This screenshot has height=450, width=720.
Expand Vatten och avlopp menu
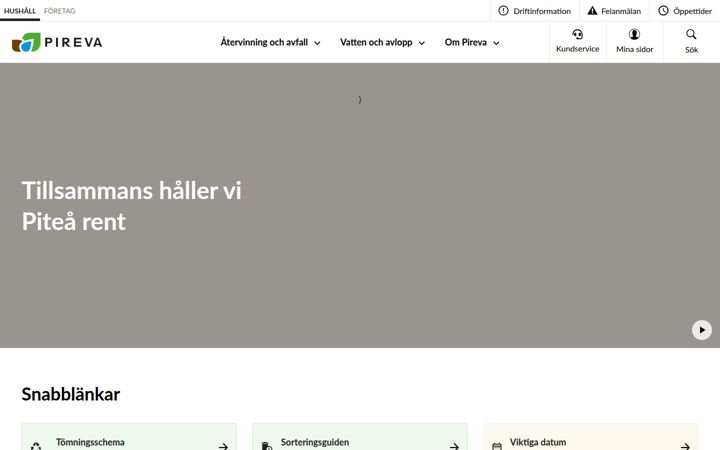(x=382, y=42)
